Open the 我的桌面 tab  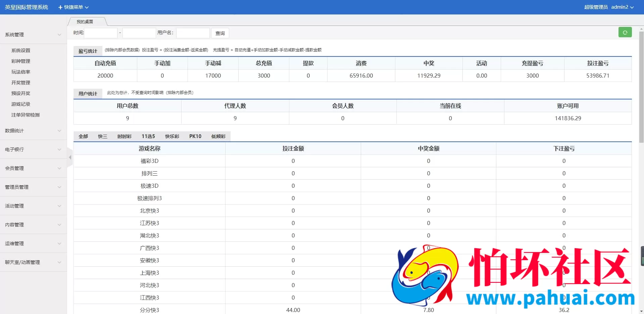(x=85, y=21)
